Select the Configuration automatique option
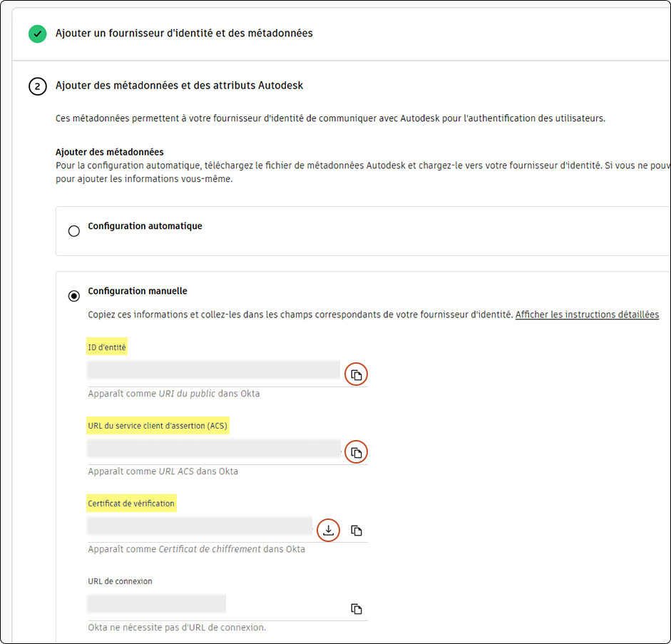The width and height of the screenshot is (671, 644). click(x=74, y=231)
